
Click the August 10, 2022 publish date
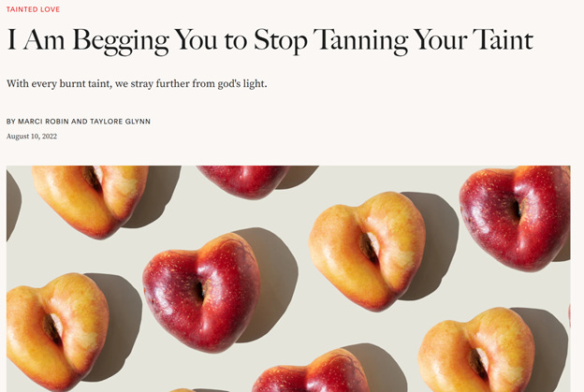32,137
